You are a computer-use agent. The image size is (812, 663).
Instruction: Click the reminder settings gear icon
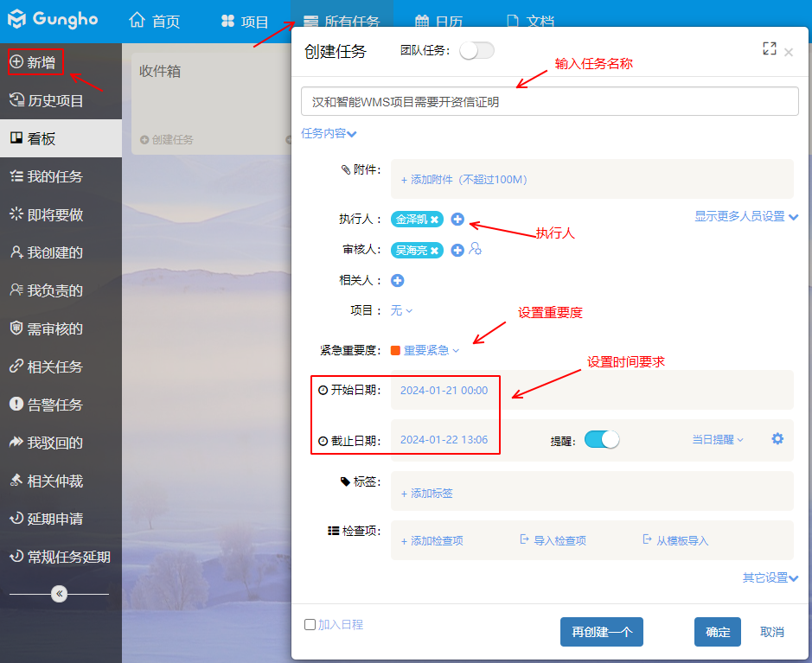[777, 439]
